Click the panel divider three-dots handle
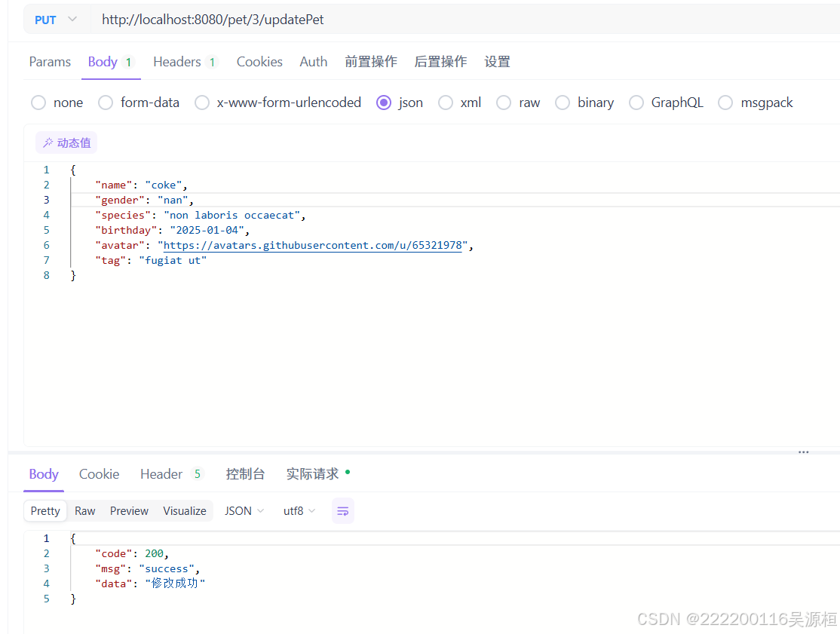840x634 pixels. click(803, 452)
